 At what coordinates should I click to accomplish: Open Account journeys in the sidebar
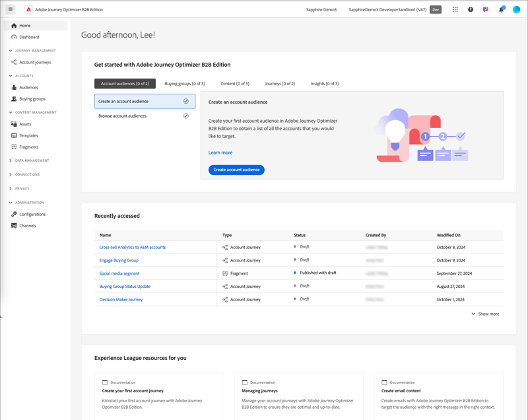tap(35, 62)
